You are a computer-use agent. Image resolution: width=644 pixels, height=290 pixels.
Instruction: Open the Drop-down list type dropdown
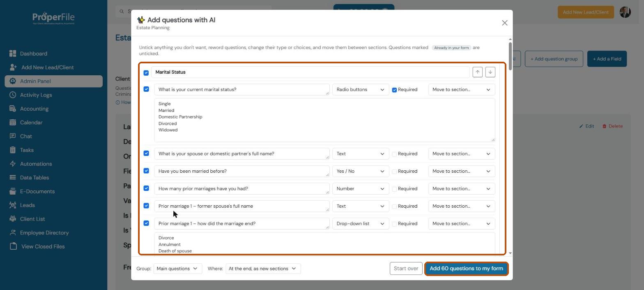[360, 223]
